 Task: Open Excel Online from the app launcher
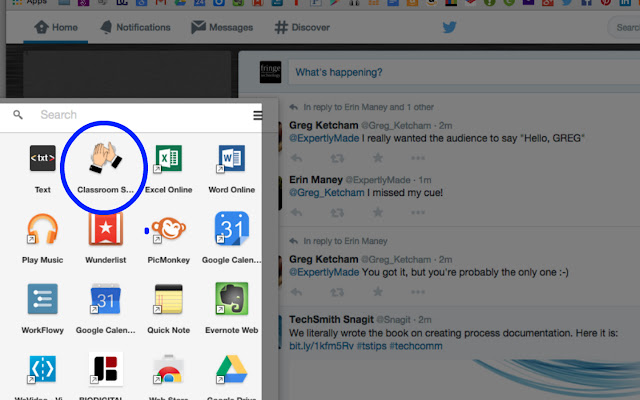pyautogui.click(x=168, y=158)
